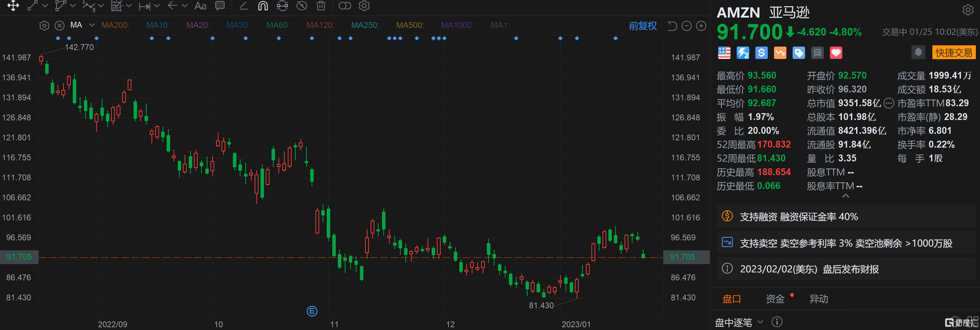The height and width of the screenshot is (330, 980).
Task: Select the polygon shape drawing tool
Action: (60, 6)
